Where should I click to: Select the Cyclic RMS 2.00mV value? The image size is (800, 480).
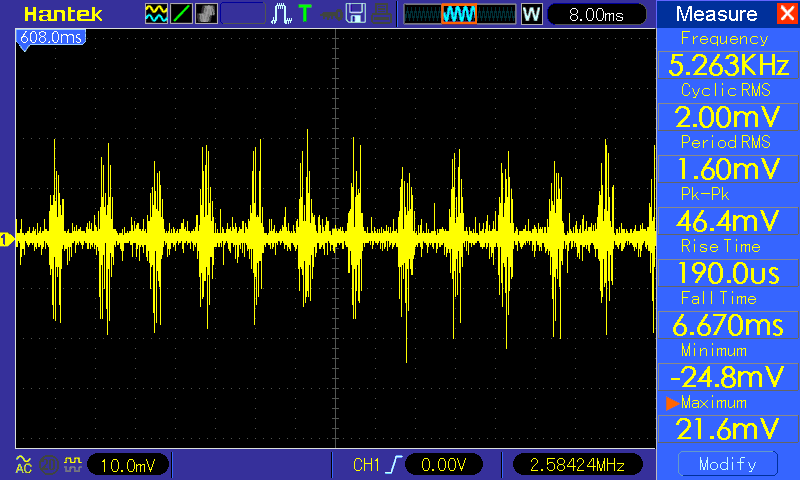(x=728, y=117)
